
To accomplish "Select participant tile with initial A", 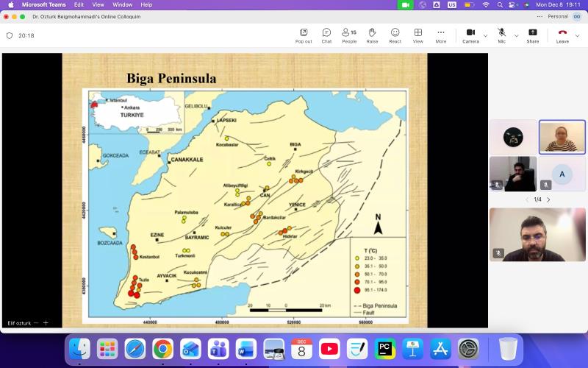I will 562,174.
